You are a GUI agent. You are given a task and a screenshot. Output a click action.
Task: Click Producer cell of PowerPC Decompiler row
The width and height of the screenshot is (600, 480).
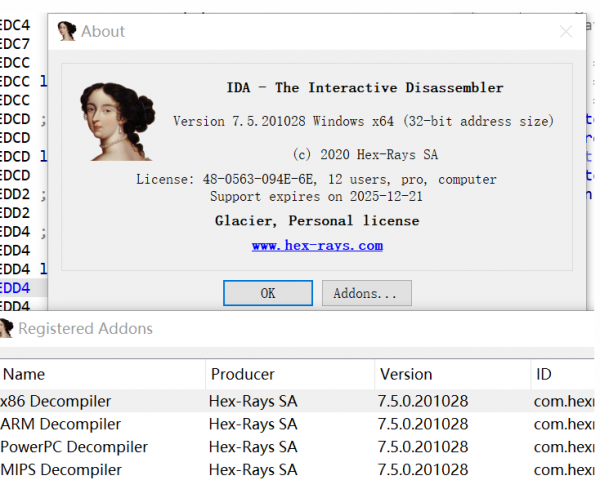point(253,447)
